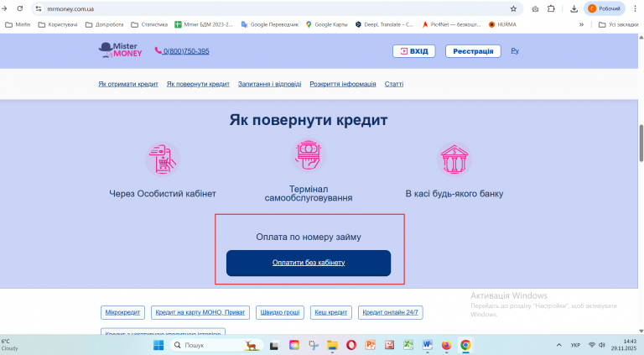
Task: Open the Pic4Net bookmark
Action: (x=451, y=24)
